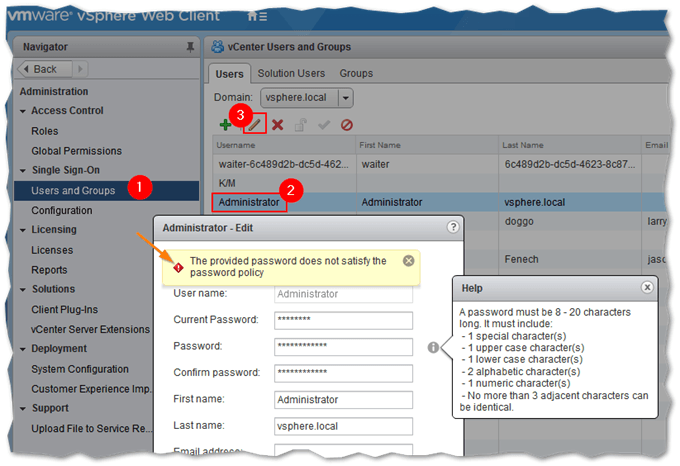Select the Administrator username cell

[249, 202]
